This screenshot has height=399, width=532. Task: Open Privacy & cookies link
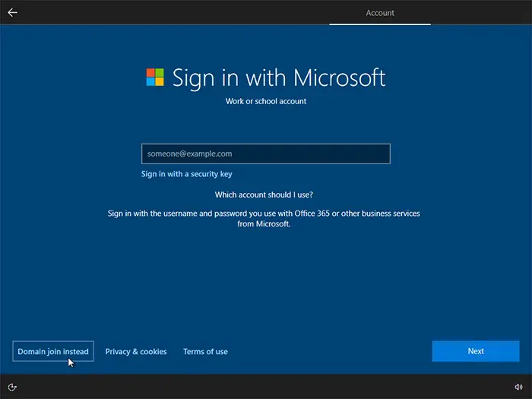click(136, 351)
